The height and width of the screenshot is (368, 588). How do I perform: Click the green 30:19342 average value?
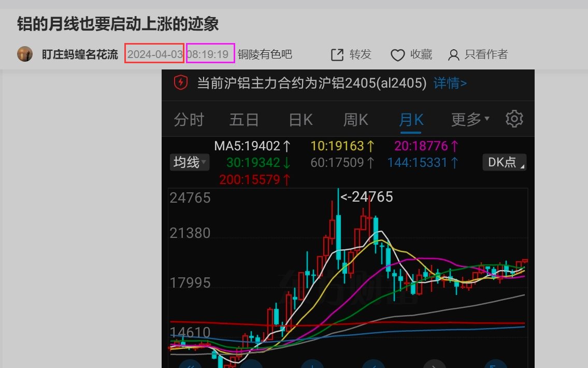click(x=259, y=162)
